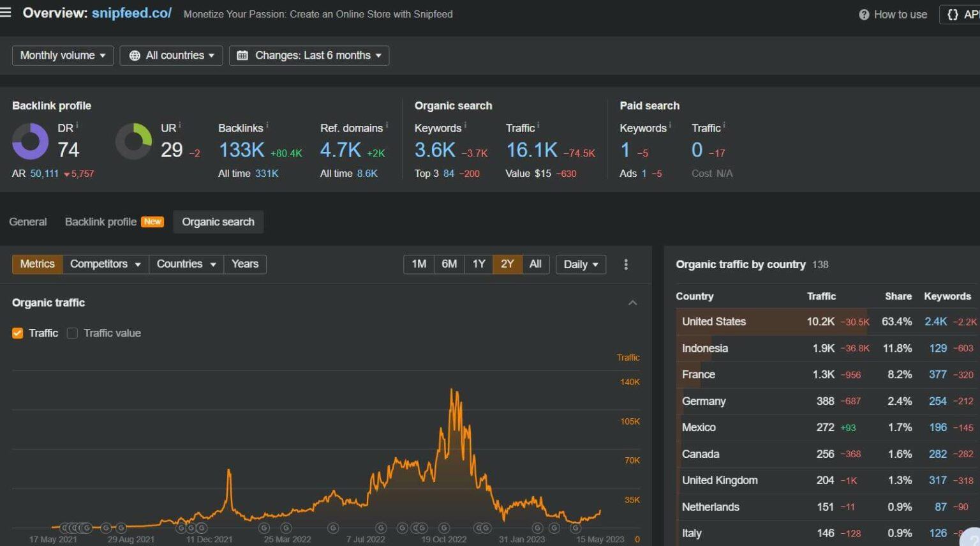Click the globe icon in the countries filter
This screenshot has width=980, height=546.
point(134,55)
